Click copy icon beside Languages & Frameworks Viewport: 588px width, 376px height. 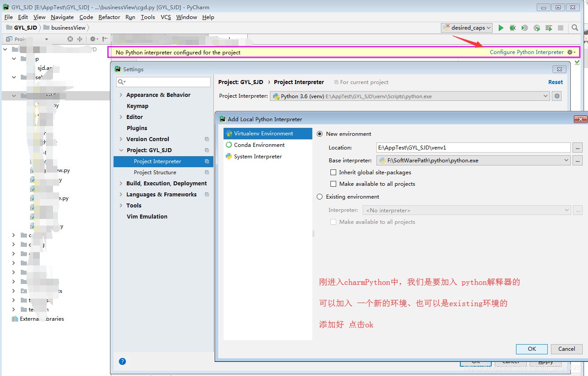click(x=207, y=195)
